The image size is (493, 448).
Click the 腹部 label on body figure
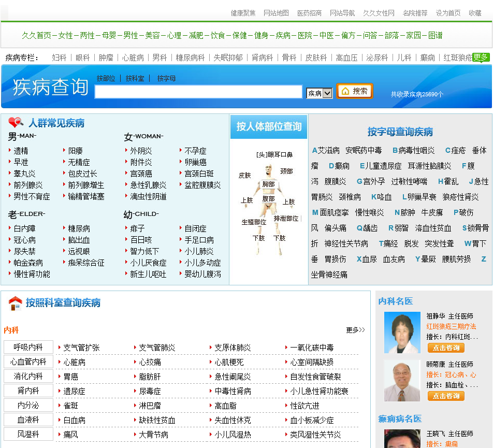[x=268, y=198]
